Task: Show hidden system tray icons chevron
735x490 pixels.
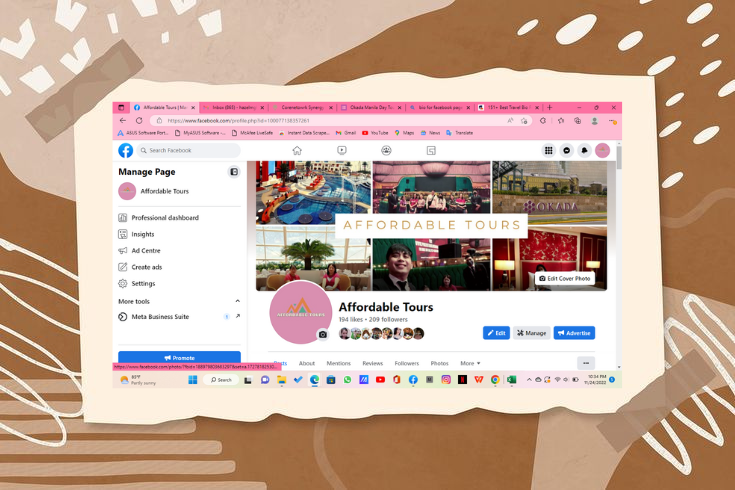Action: click(529, 380)
